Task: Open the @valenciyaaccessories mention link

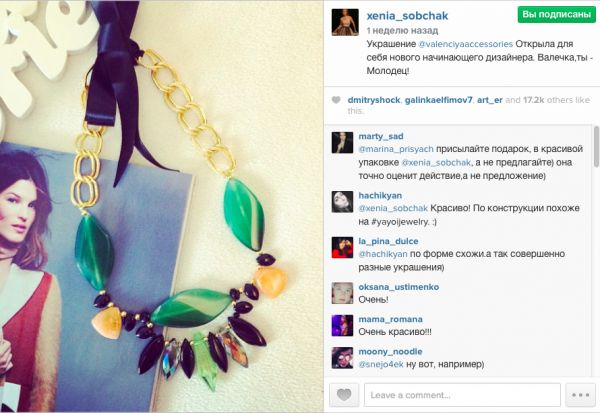Action: (465, 44)
